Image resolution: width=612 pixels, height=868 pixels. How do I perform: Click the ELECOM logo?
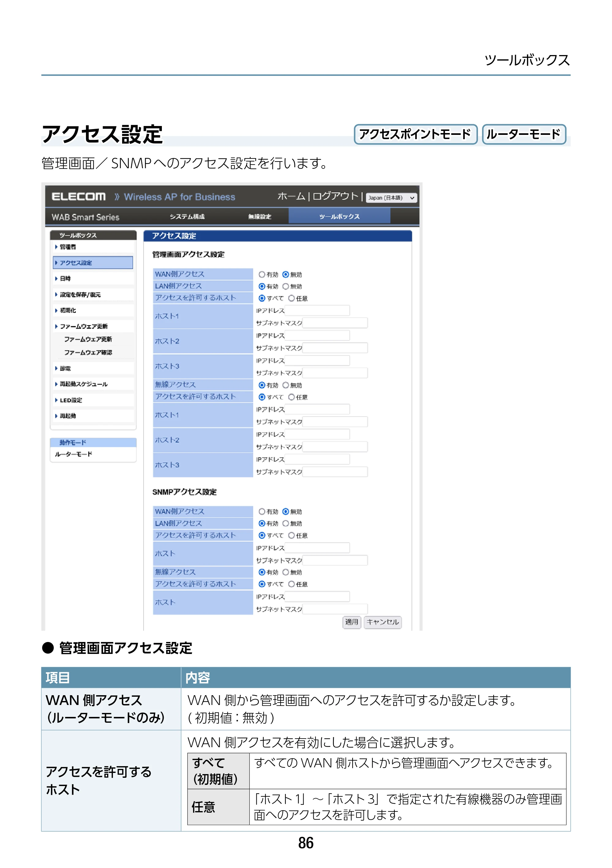(78, 197)
